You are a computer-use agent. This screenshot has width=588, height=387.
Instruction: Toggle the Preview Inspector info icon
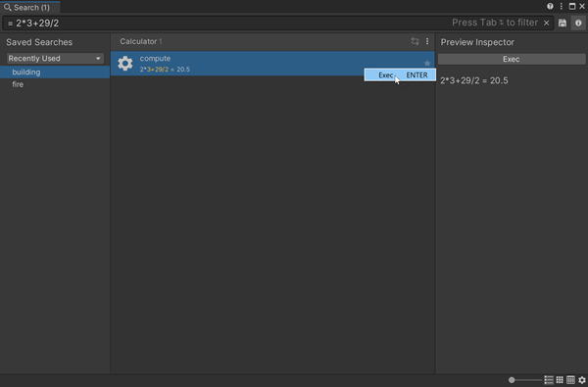tap(578, 23)
